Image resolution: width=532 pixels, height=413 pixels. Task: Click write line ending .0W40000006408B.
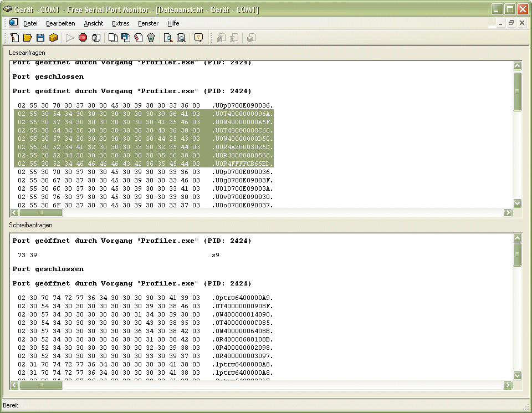(145, 331)
